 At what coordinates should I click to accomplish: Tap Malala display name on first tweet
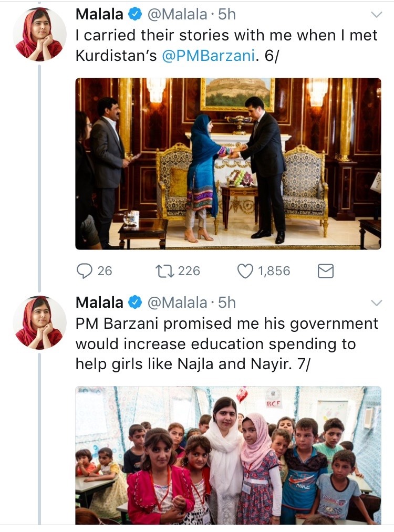pyautogui.click(x=100, y=15)
